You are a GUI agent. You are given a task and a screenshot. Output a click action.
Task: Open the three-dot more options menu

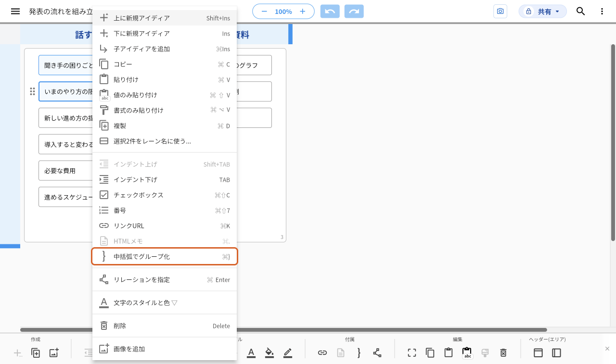coord(602,11)
